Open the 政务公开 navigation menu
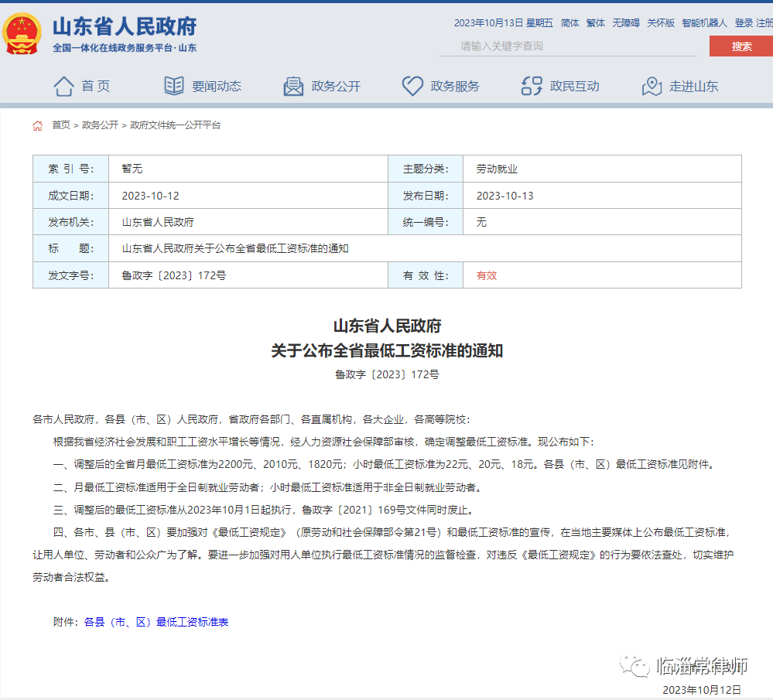 [337, 87]
